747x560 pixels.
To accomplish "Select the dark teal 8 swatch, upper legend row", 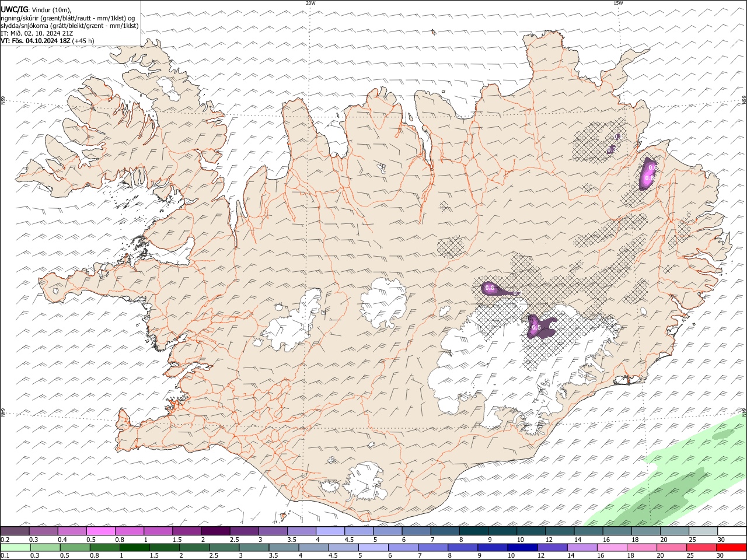I will (x=474, y=531).
